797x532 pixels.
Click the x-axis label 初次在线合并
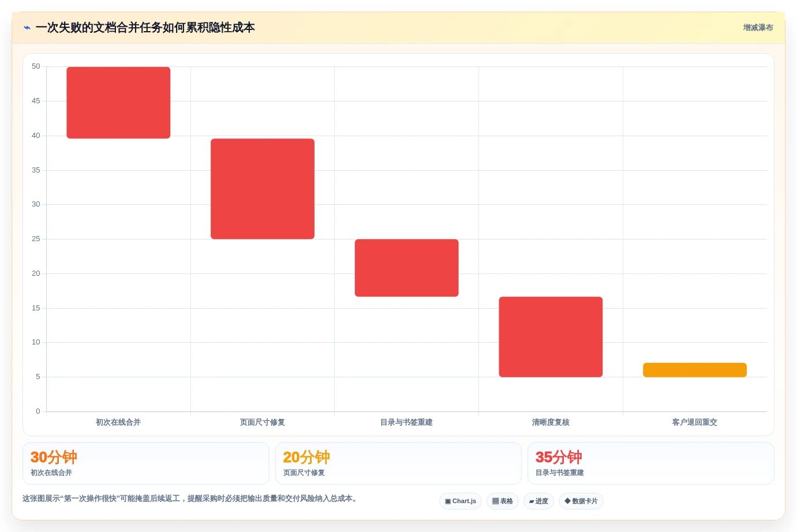pos(118,422)
